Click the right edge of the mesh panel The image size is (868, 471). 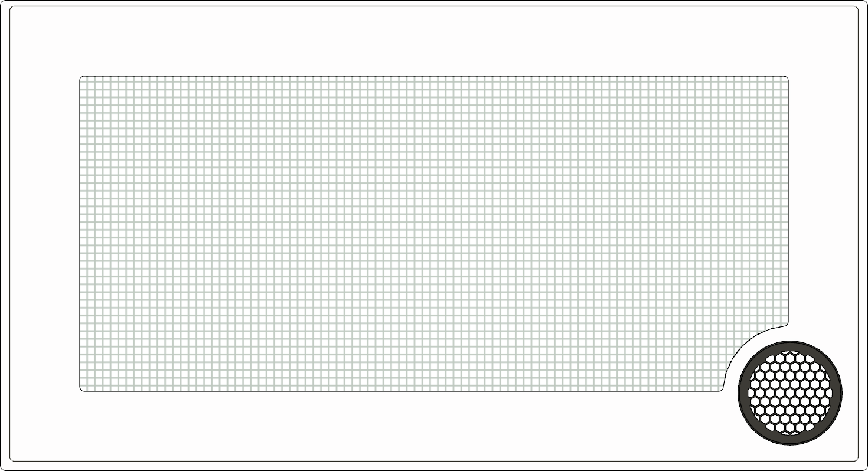coord(788,201)
